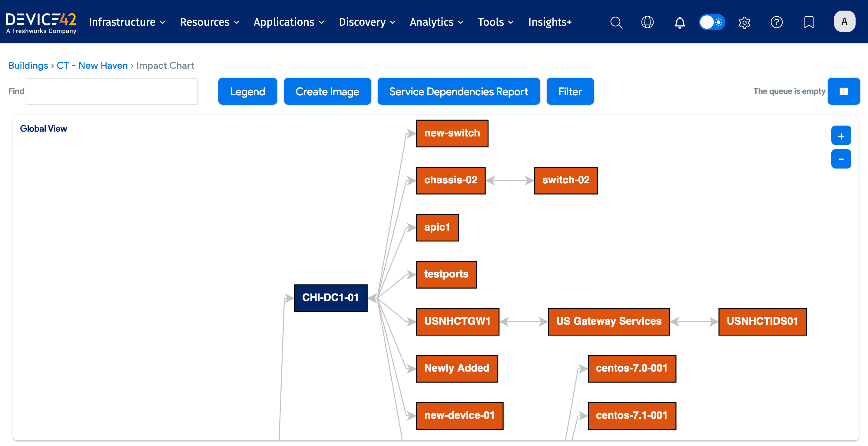
Task: Open the settings gear icon
Action: click(744, 22)
